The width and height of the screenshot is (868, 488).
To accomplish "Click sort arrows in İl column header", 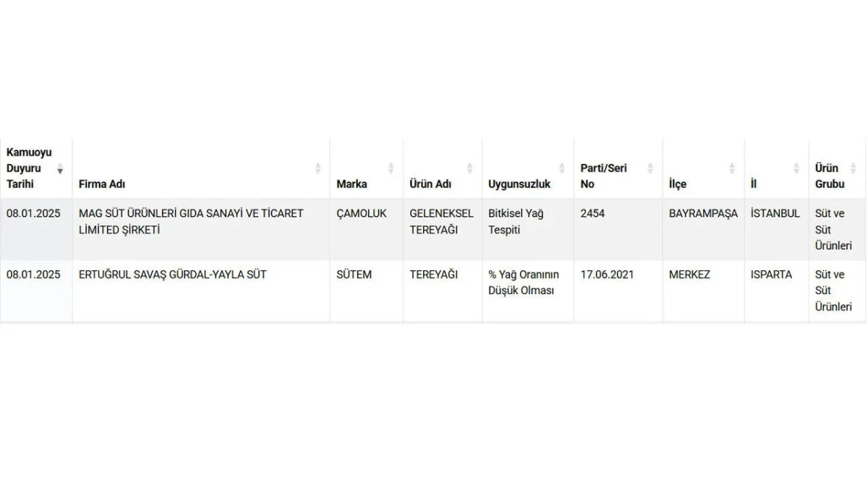I will [797, 168].
